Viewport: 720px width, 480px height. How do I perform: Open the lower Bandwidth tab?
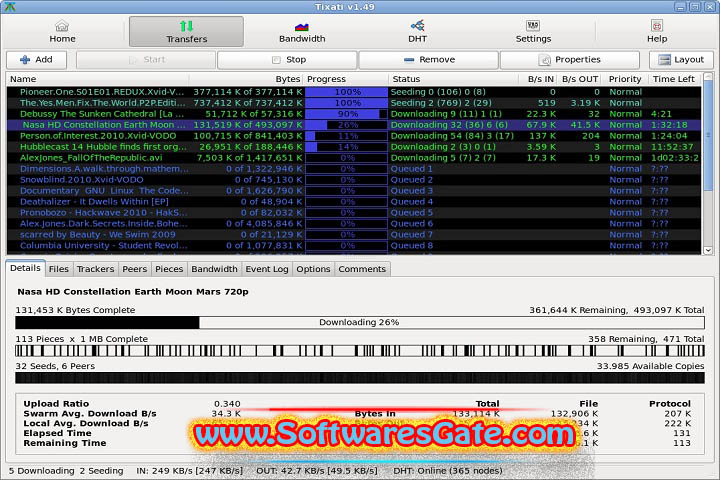click(x=214, y=269)
